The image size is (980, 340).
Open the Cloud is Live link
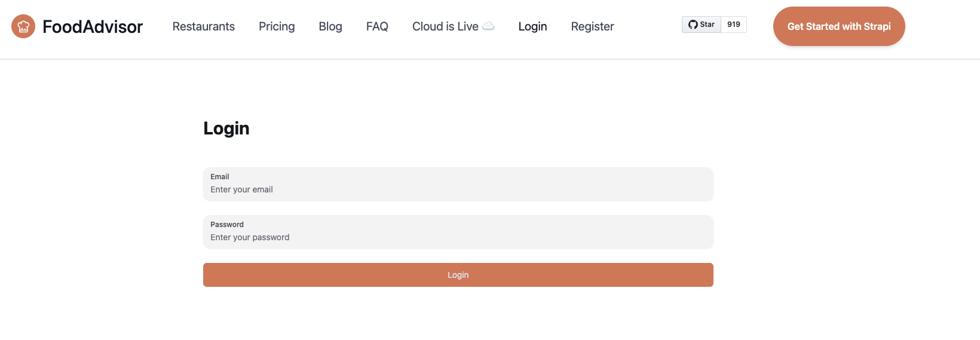(x=445, y=26)
